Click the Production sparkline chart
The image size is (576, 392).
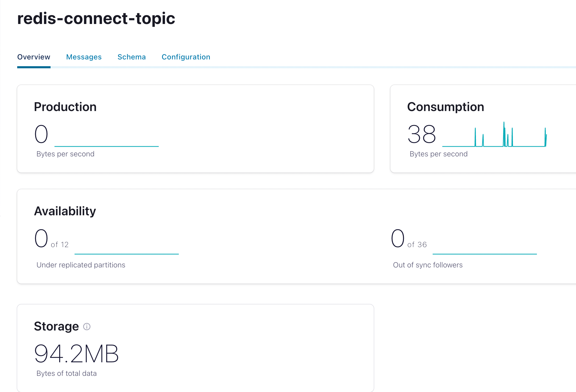pyautogui.click(x=107, y=146)
